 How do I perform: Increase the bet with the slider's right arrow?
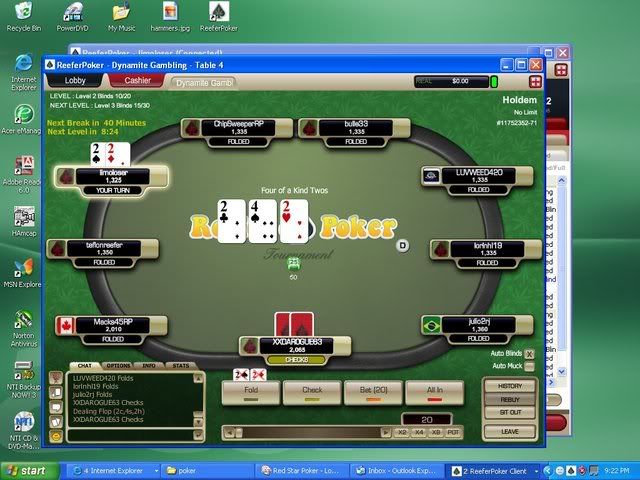click(x=385, y=433)
